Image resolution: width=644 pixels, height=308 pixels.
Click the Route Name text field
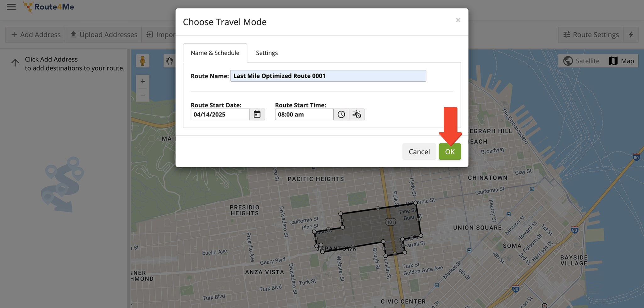tap(328, 76)
